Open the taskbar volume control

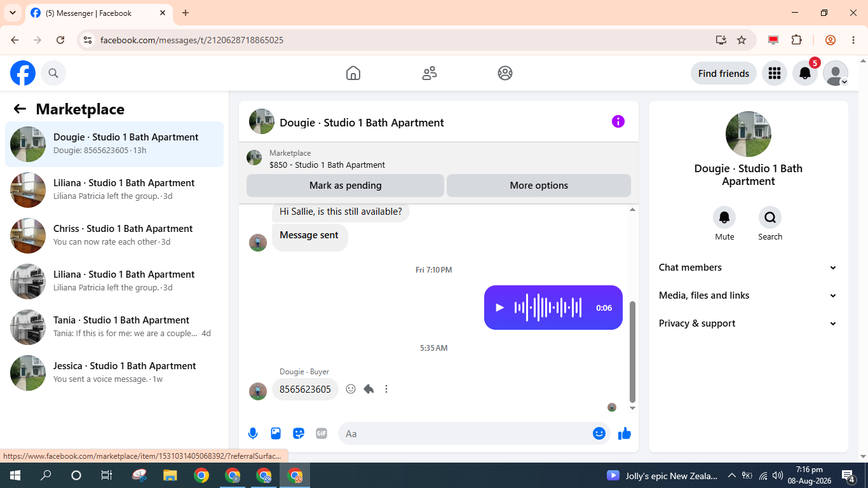point(778,475)
